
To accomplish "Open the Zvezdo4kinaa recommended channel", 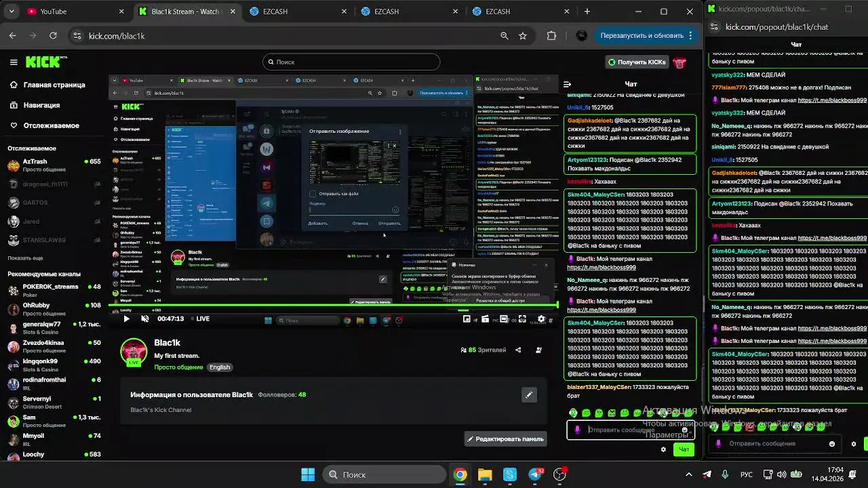I will point(54,347).
